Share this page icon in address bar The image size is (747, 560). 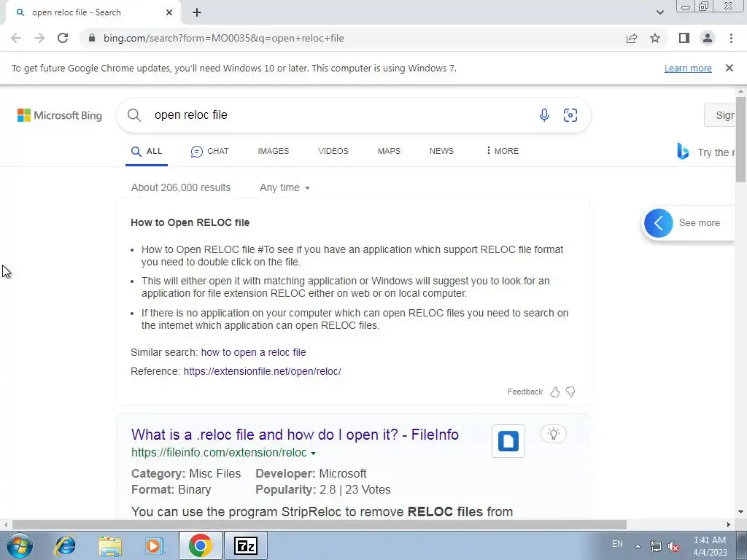(632, 38)
